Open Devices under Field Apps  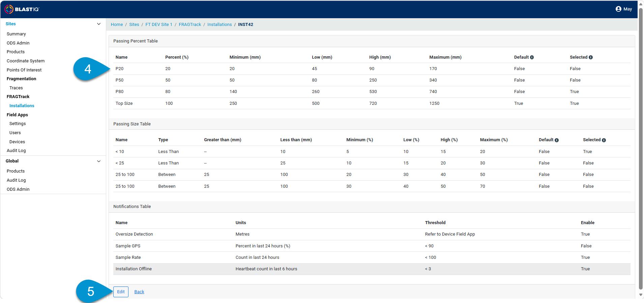(x=17, y=142)
